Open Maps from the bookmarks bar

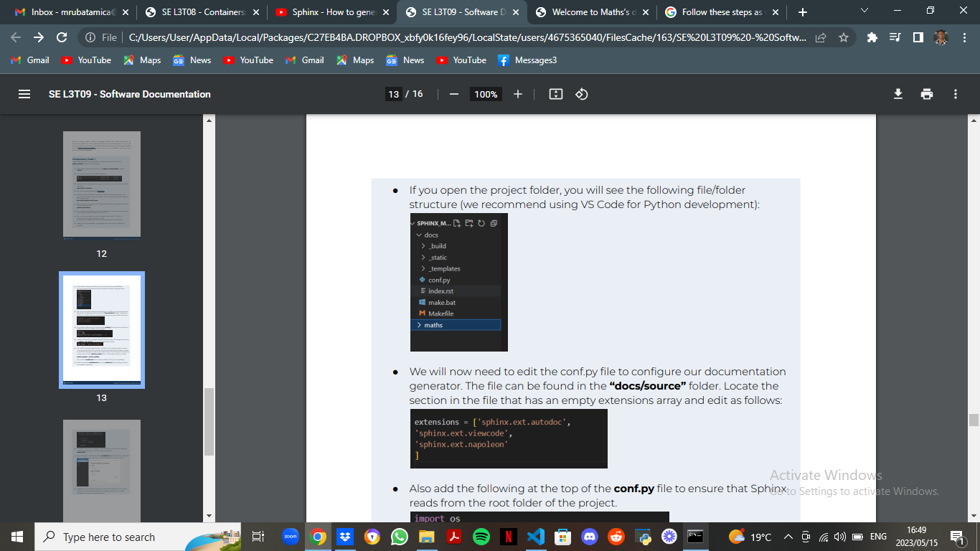[x=141, y=60]
